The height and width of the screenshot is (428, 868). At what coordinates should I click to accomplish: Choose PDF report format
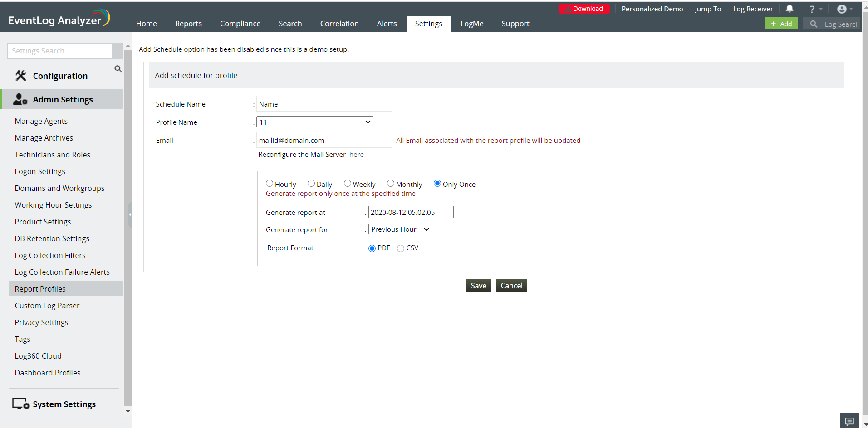point(372,248)
